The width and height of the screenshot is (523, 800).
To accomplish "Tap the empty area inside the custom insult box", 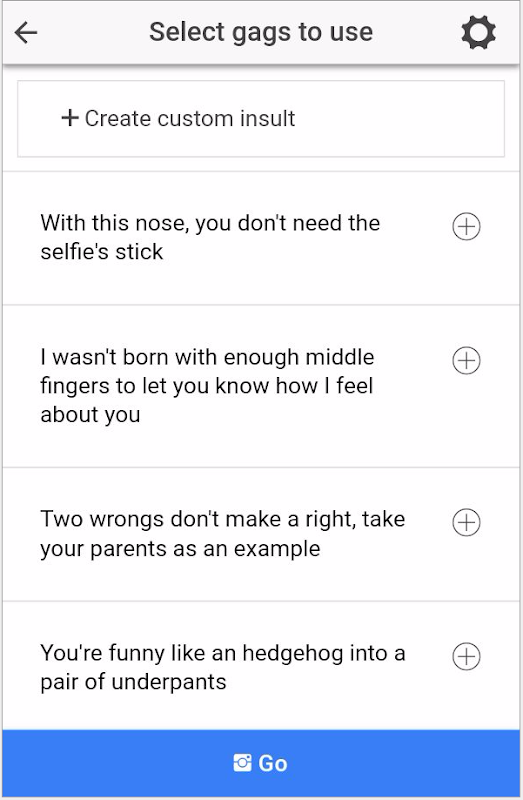I will [401, 118].
